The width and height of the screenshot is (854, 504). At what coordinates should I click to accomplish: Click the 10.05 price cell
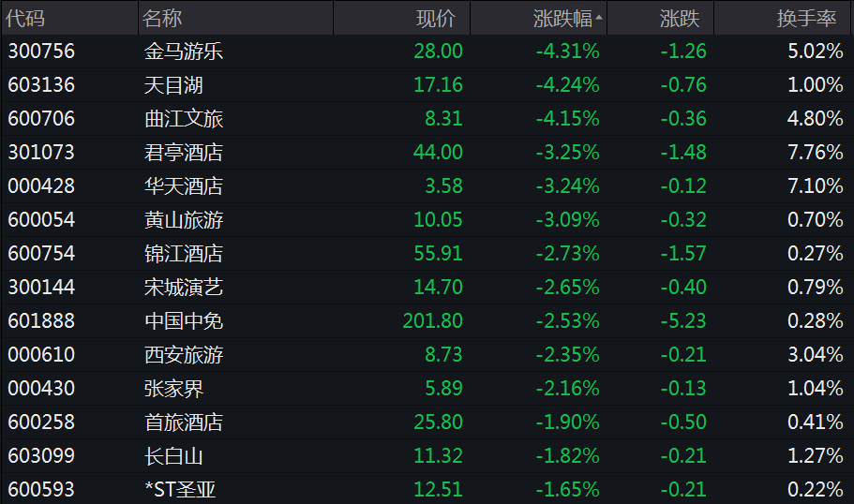click(438, 220)
